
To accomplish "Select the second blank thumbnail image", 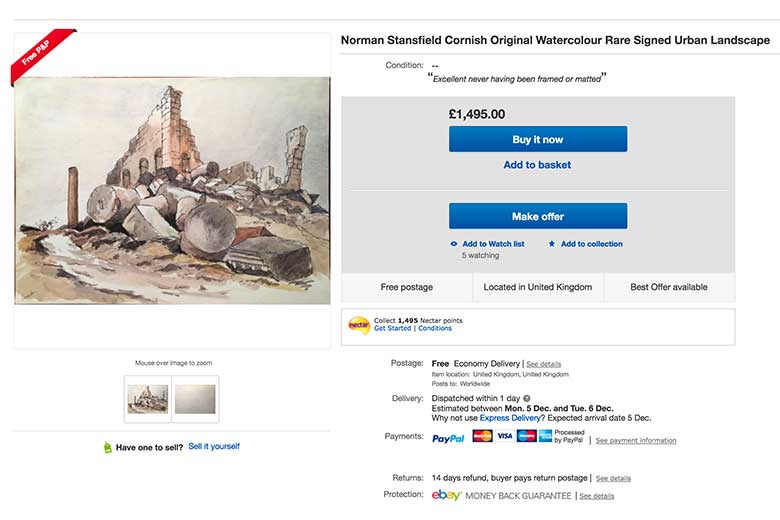I will [195, 399].
